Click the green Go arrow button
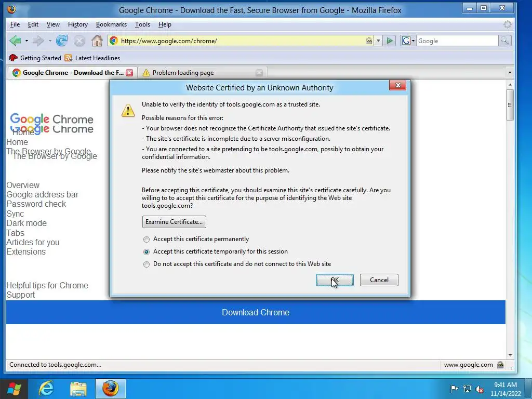532x399 pixels. pyautogui.click(x=390, y=41)
